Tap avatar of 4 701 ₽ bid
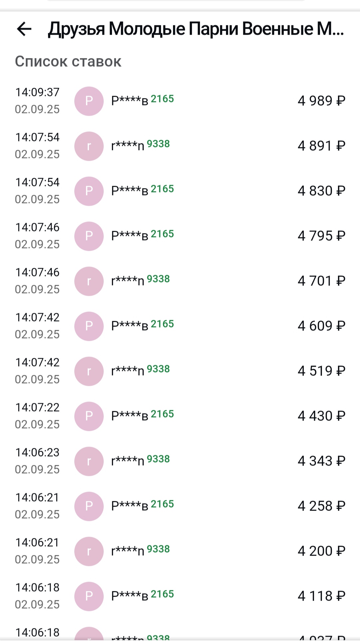Viewport: 360px width, 644px height. pyautogui.click(x=89, y=281)
